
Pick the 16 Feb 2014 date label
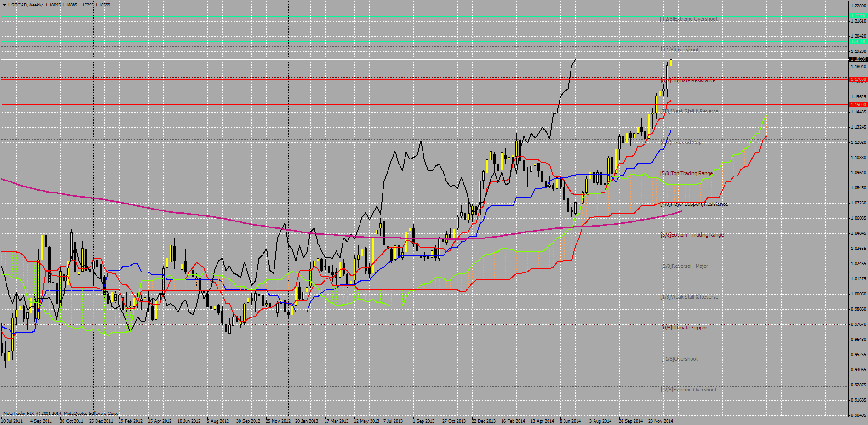513,421
